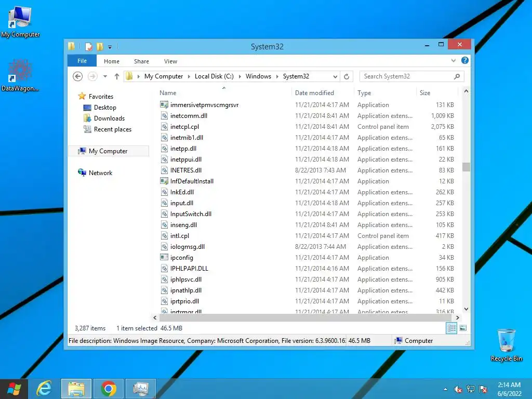The height and width of the screenshot is (399, 532).
Task: Open the My Computer desktop shortcut
Action: coord(20,21)
